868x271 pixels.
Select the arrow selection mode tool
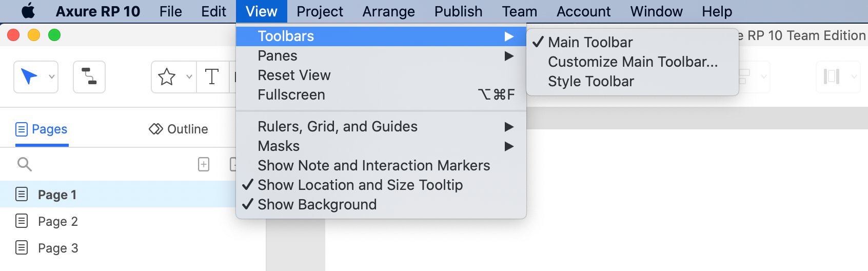point(29,77)
